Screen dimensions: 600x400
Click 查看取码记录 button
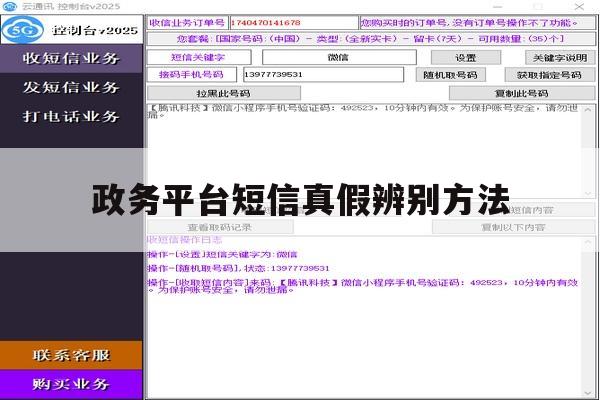pyautogui.click(x=220, y=227)
